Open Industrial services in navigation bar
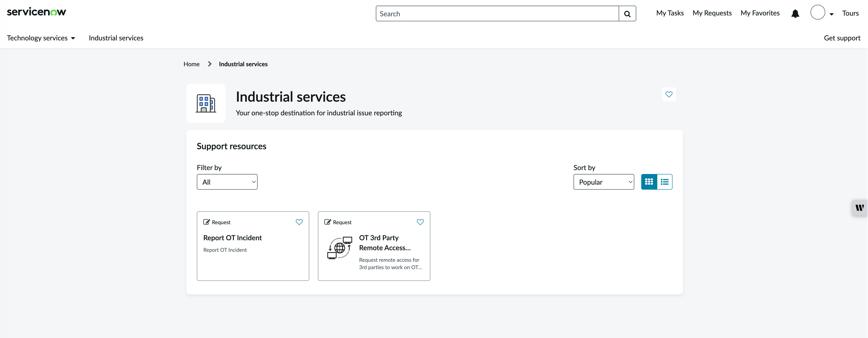Image resolution: width=868 pixels, height=338 pixels. 116,38
